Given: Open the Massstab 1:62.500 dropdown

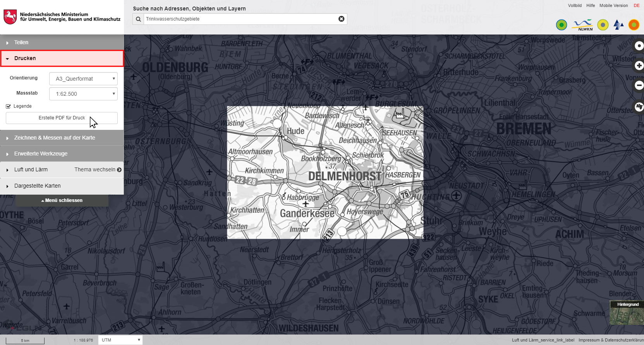Looking at the screenshot, I should pyautogui.click(x=83, y=94).
